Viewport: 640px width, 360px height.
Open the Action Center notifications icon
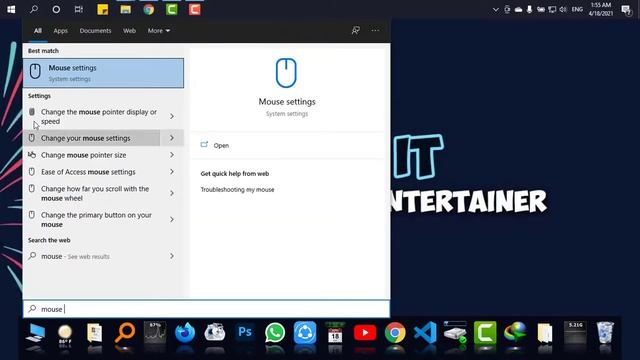pos(626,9)
